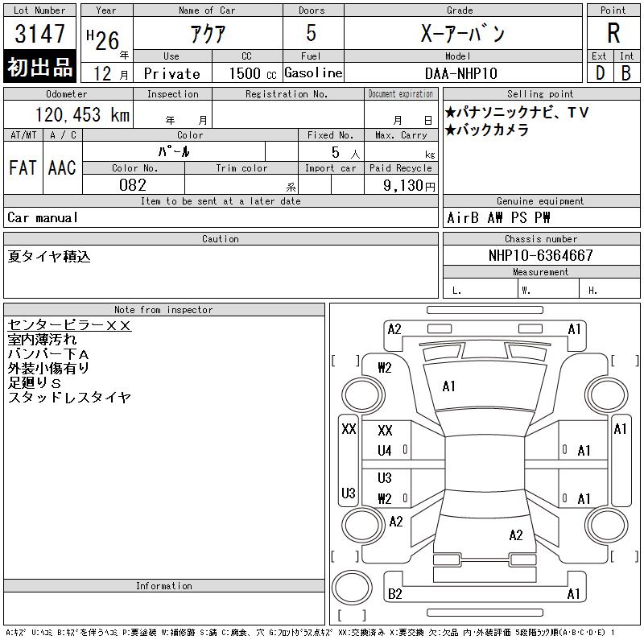
Task: Select the Paid Recycle amount 9,130円
Action: pyautogui.click(x=409, y=186)
